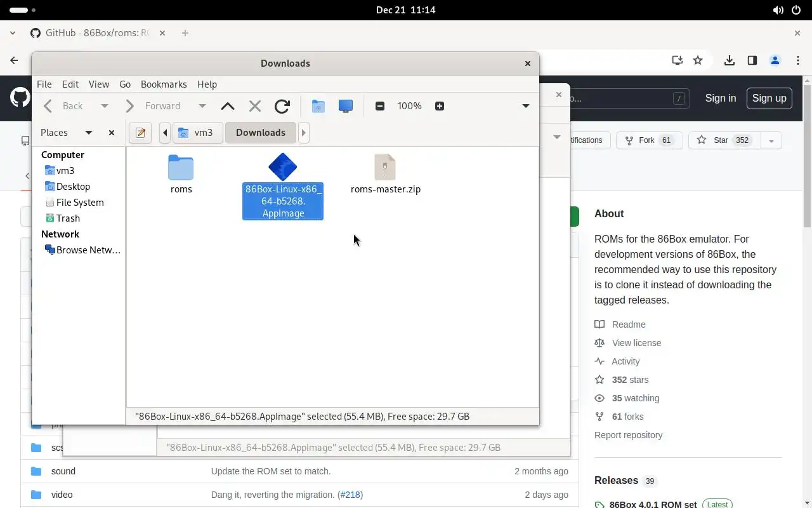The width and height of the screenshot is (812, 508).
Task: Click the install app icon in address bar
Action: [678, 60]
